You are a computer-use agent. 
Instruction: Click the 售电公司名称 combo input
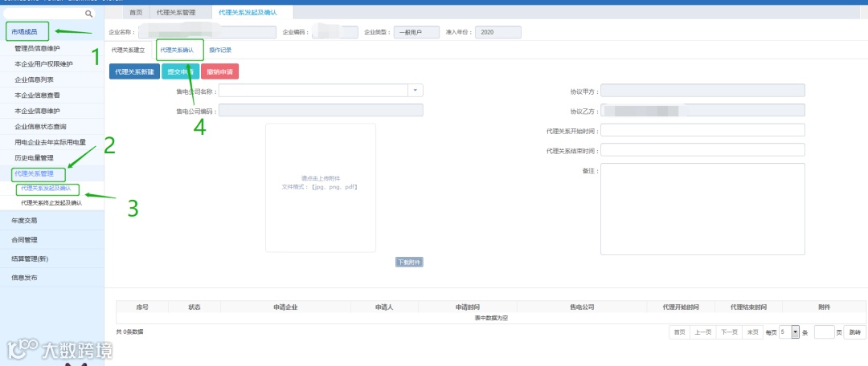click(x=313, y=90)
